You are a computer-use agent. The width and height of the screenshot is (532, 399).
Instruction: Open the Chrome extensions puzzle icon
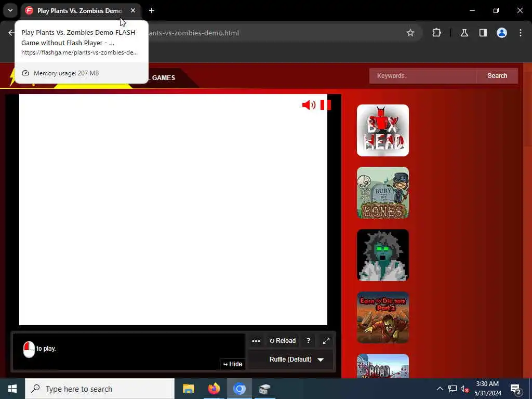[x=436, y=33]
